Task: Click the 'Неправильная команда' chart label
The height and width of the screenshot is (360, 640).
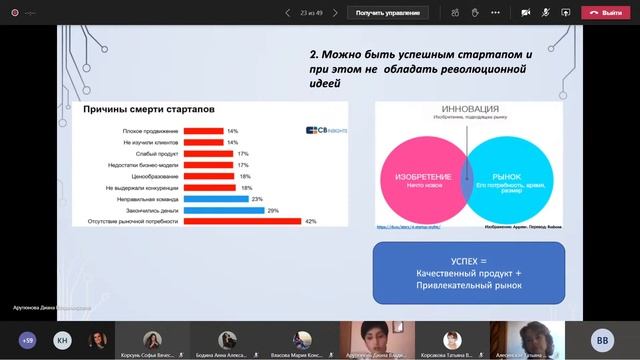Action: (148, 199)
